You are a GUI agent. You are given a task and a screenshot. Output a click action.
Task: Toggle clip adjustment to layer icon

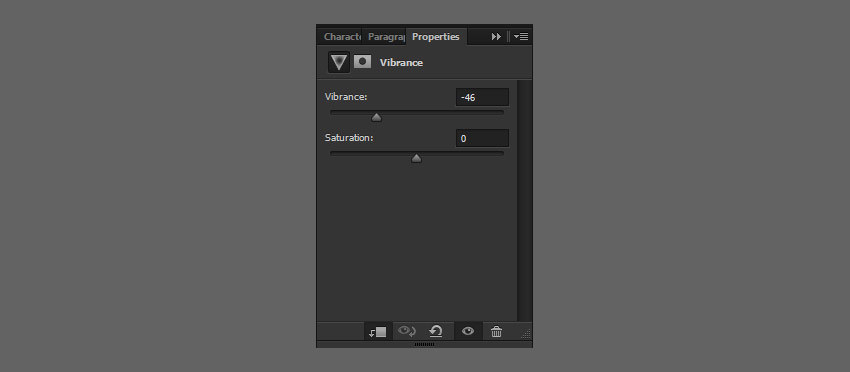(x=378, y=332)
